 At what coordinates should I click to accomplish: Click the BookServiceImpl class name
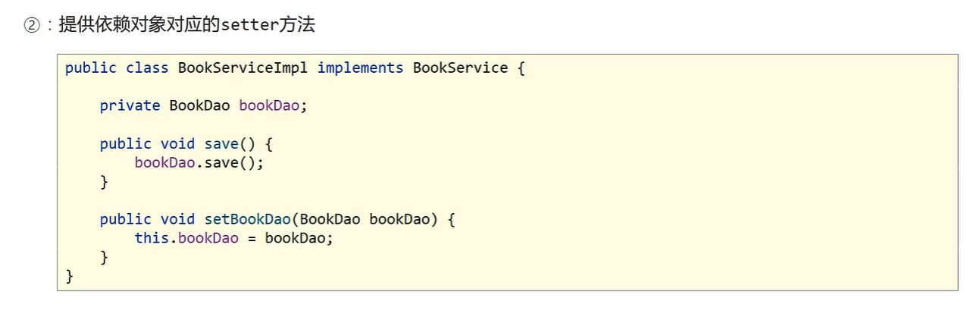point(243,67)
